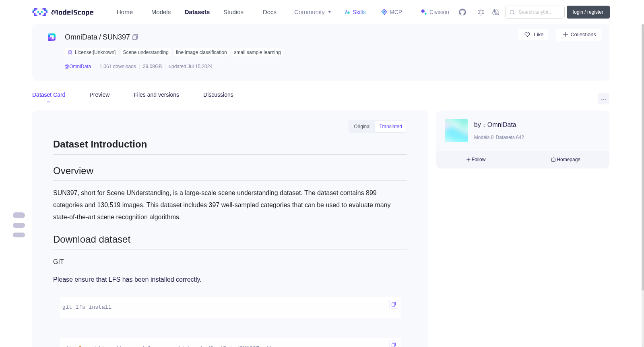Follow the OmniData publisher

point(476,160)
